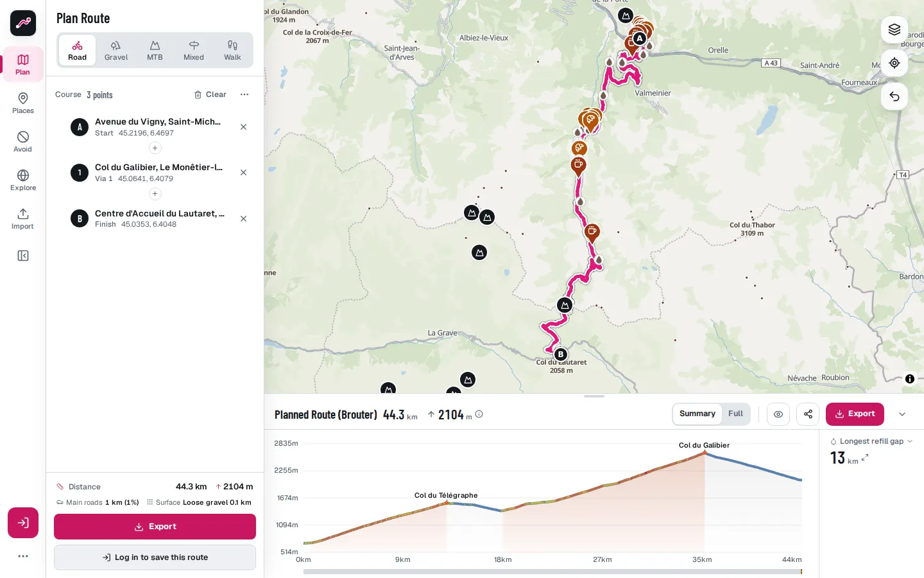Clear the course points
The image size is (924, 578).
(x=210, y=94)
